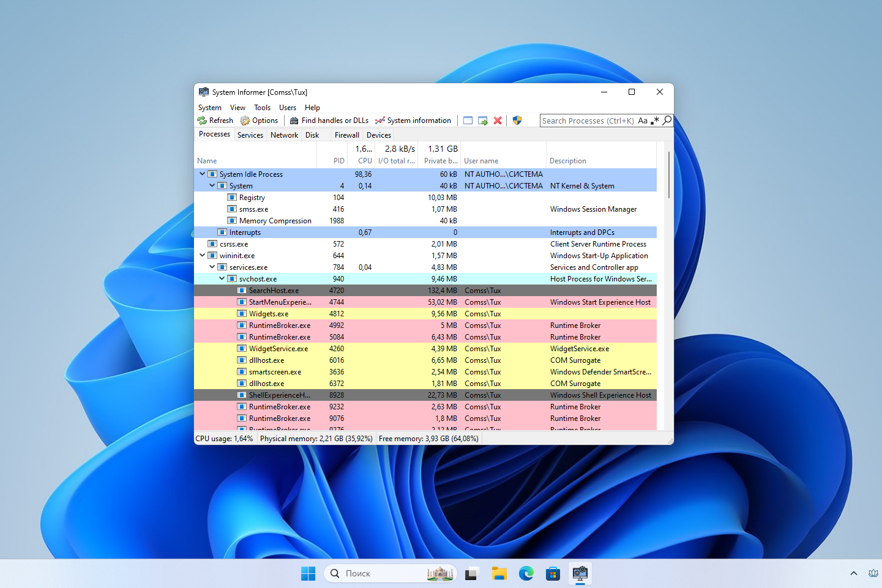
Task: Open the Users menu
Action: [288, 108]
